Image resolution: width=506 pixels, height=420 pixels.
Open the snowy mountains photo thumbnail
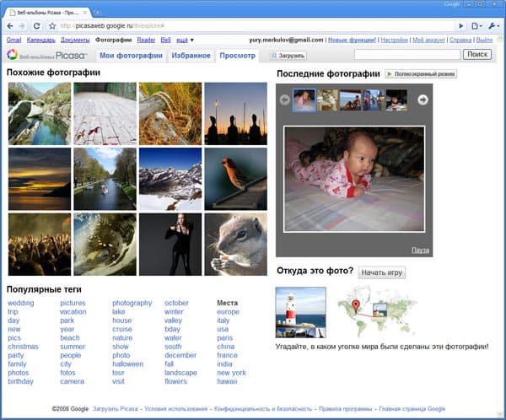coord(170,179)
